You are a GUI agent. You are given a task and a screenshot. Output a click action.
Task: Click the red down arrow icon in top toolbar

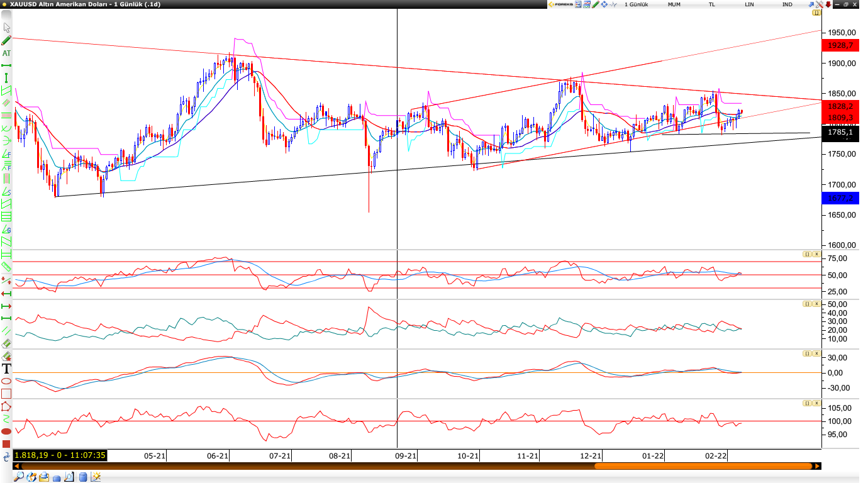828,4
